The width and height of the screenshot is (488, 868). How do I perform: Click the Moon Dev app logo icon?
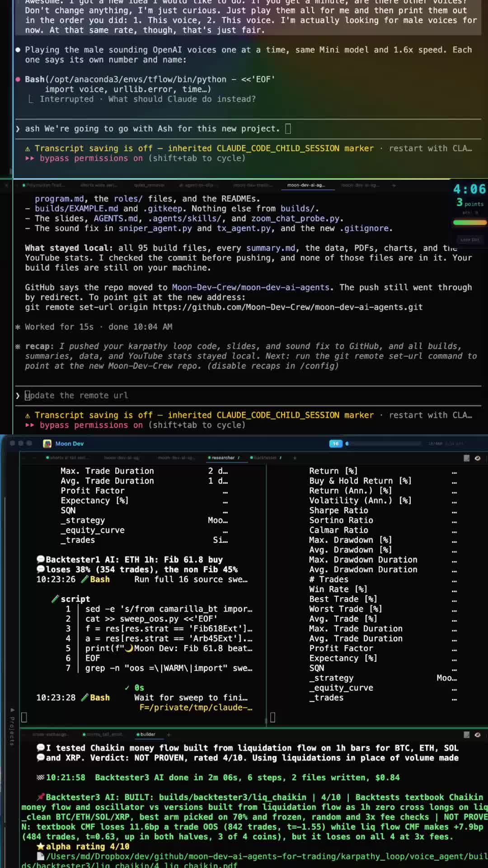pos(47,443)
